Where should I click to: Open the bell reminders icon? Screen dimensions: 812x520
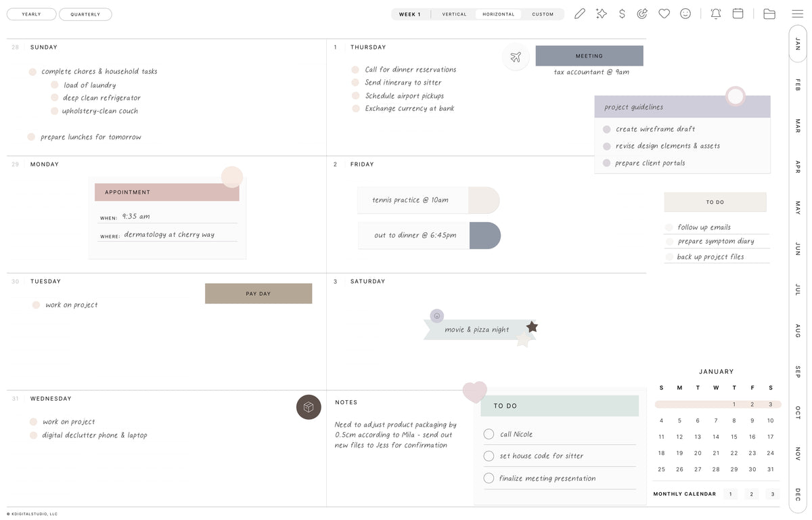716,14
